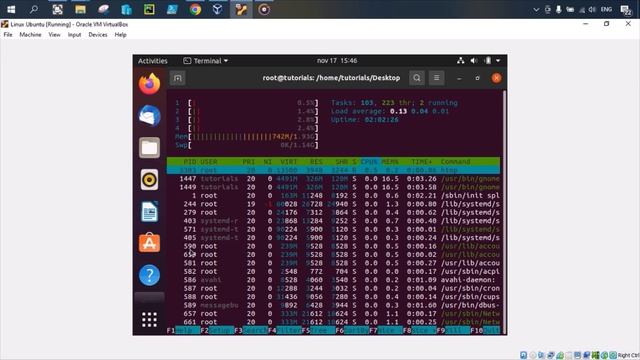Image resolution: width=640 pixels, height=360 pixels.
Task: Click the VirtualBox hard disk status icon
Action: [x=523, y=355]
